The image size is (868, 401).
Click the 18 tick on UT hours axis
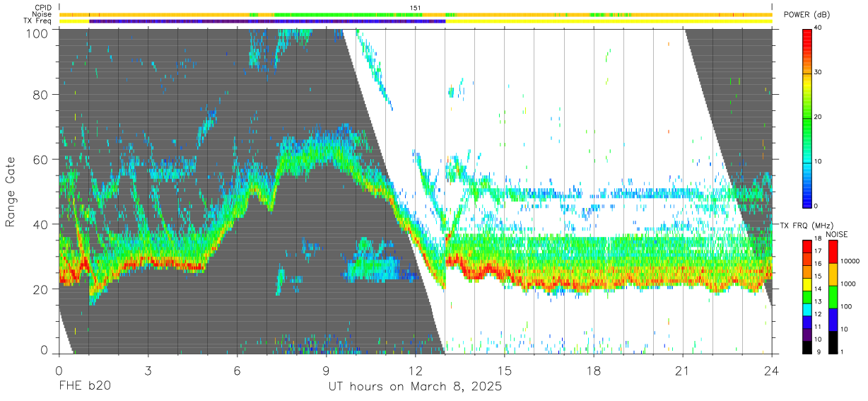click(x=593, y=370)
